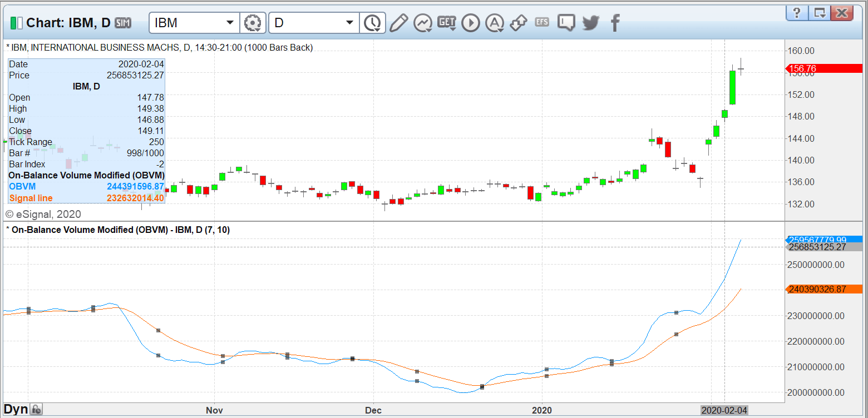Open the circled A alerts icon
This screenshot has width=868, height=418.
pos(495,23)
